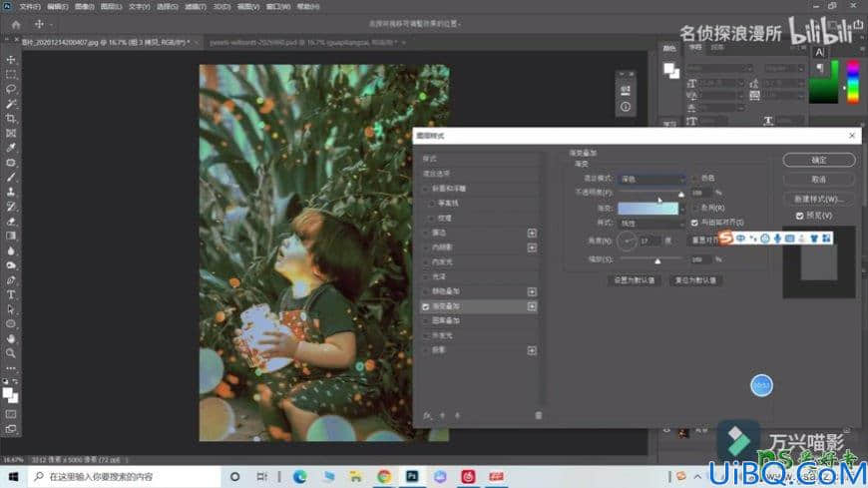Select the Pen tool
868x488 pixels.
tap(11, 280)
